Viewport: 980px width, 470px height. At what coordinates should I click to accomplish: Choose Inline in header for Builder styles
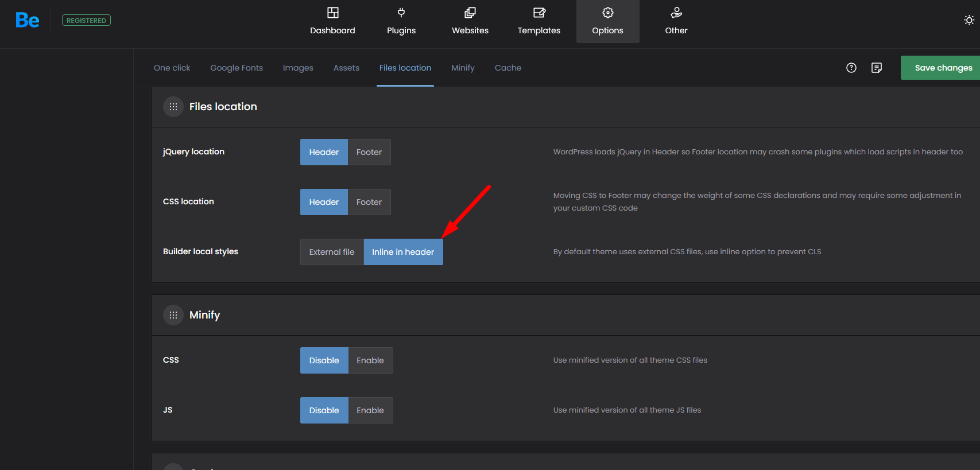(x=403, y=252)
